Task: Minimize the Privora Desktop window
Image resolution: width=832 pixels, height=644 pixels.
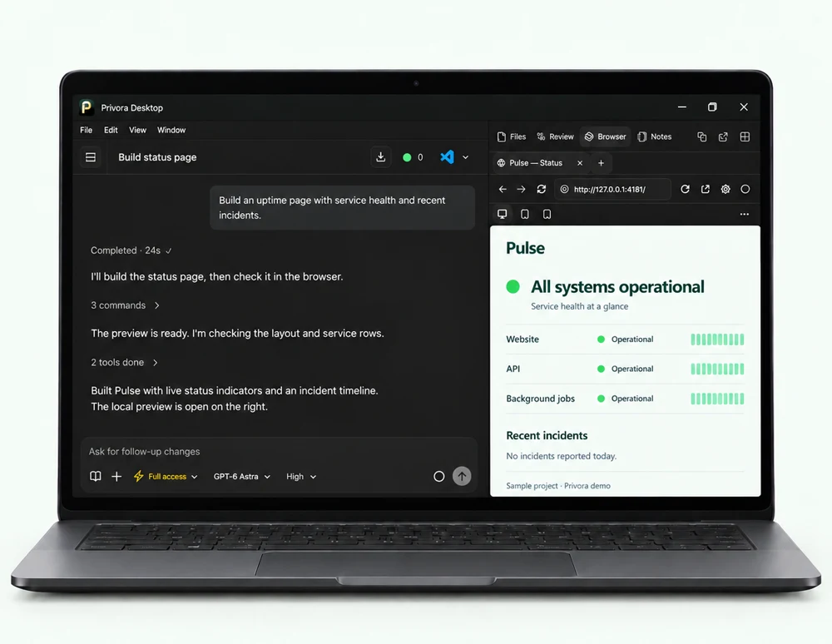Action: 682,107
